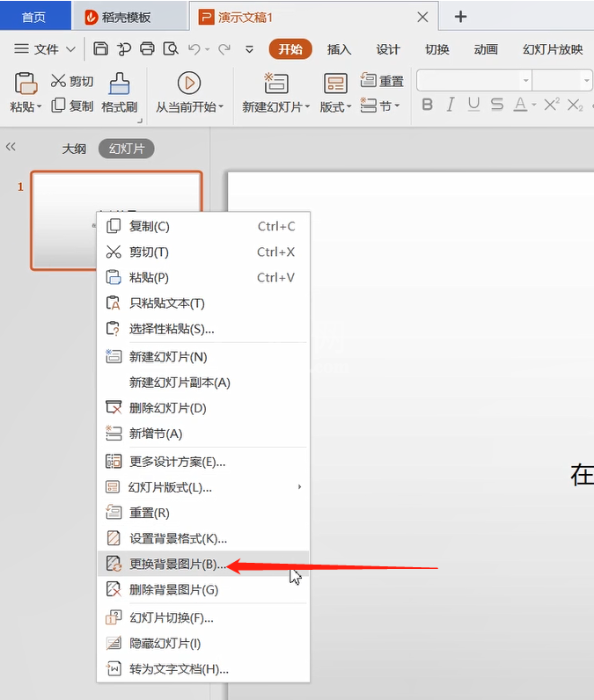Click the Undo arrow icon
This screenshot has width=594, height=700.
194,48
